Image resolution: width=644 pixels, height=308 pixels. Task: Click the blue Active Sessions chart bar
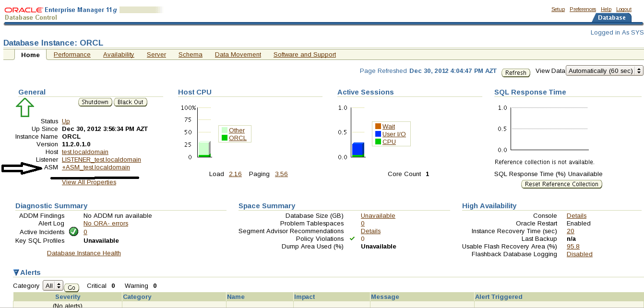click(358, 149)
